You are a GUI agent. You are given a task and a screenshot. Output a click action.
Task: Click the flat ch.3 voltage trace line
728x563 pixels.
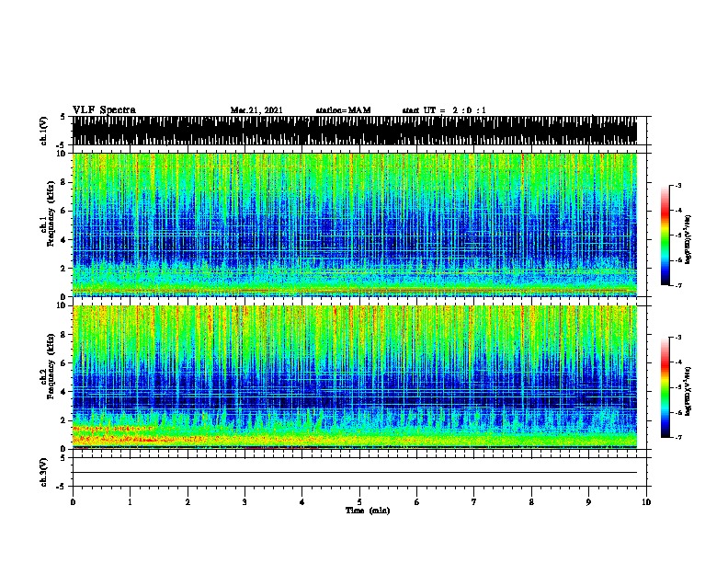coord(355,473)
